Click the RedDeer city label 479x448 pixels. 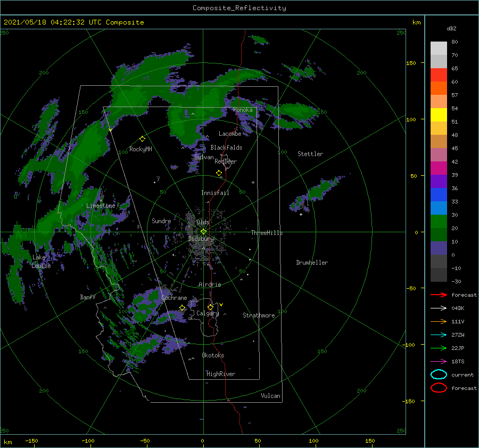pyautogui.click(x=226, y=161)
